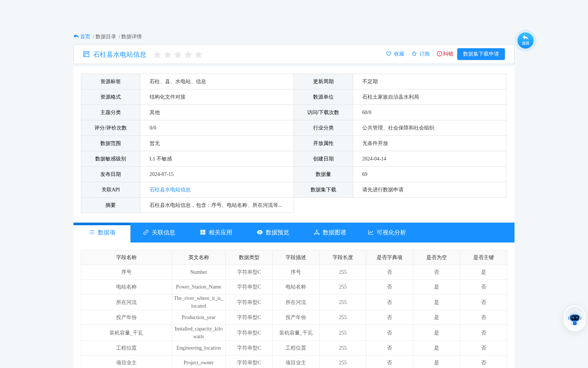The height and width of the screenshot is (368, 588).
Task: Click the list icon on 数据项 tab
Action: [x=92, y=232]
